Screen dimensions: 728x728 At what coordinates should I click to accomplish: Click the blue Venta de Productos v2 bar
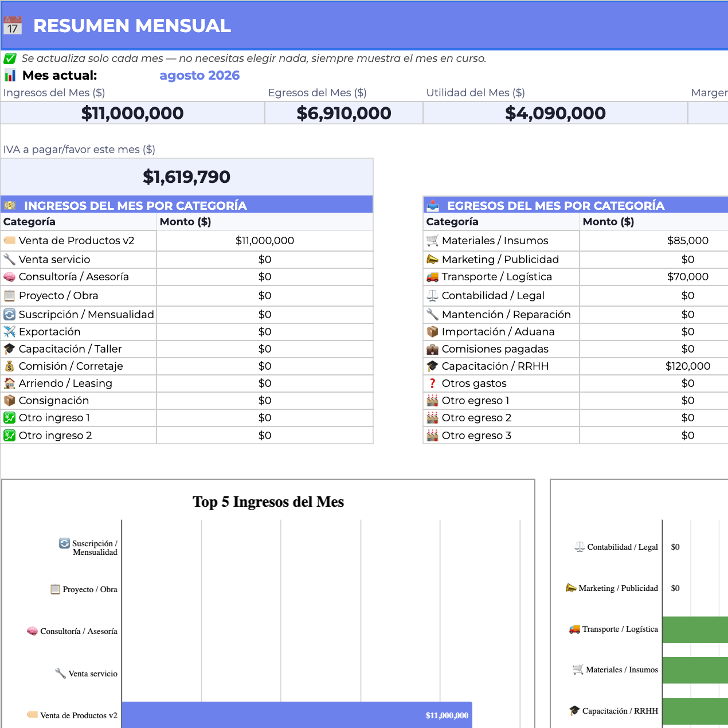click(297, 715)
